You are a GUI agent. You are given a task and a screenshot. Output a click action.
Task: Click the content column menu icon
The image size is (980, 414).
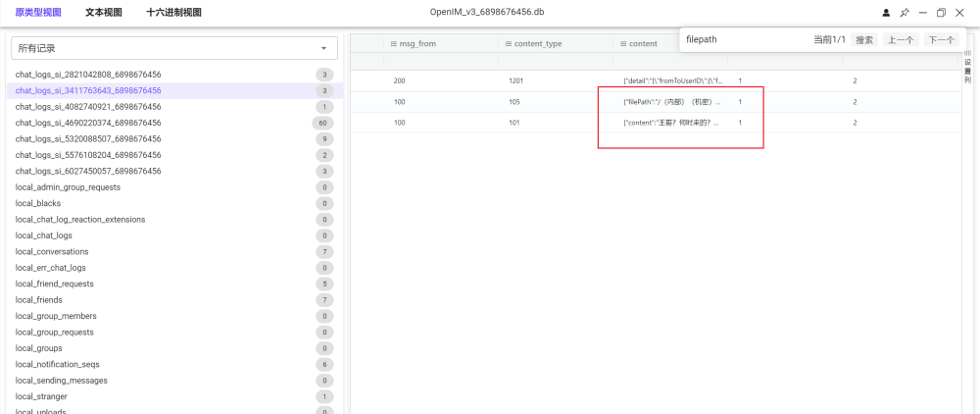623,44
